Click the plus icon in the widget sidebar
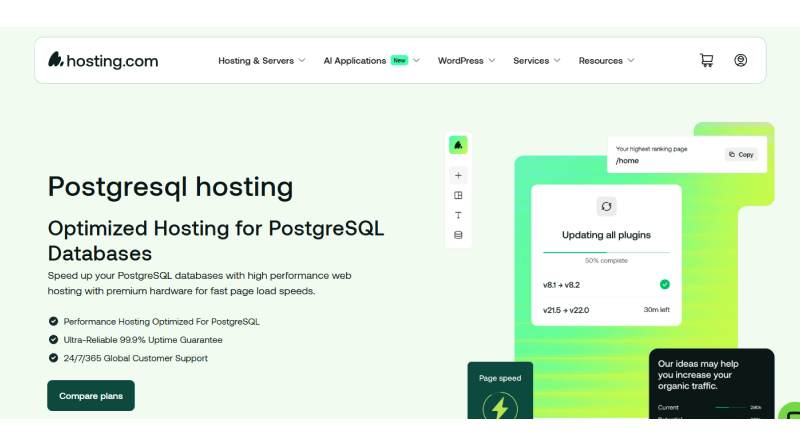800x445 pixels. [x=458, y=176]
